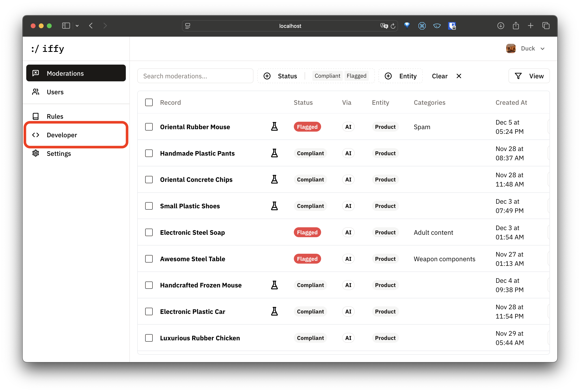This screenshot has height=392, width=580.
Task: Check the row for Awesome Steel Table
Action: tap(149, 259)
